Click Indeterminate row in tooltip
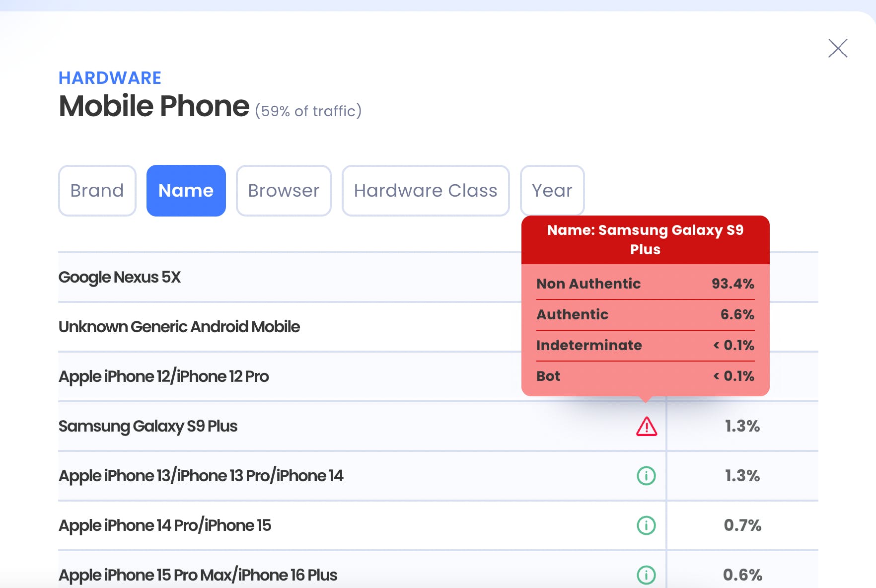The image size is (876, 588). click(646, 345)
